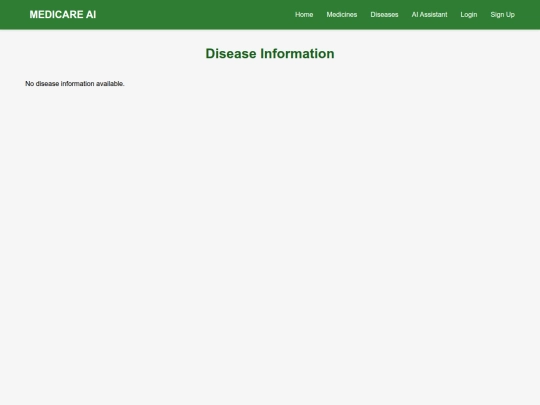
Task: Open the Login page
Action: (x=469, y=14)
